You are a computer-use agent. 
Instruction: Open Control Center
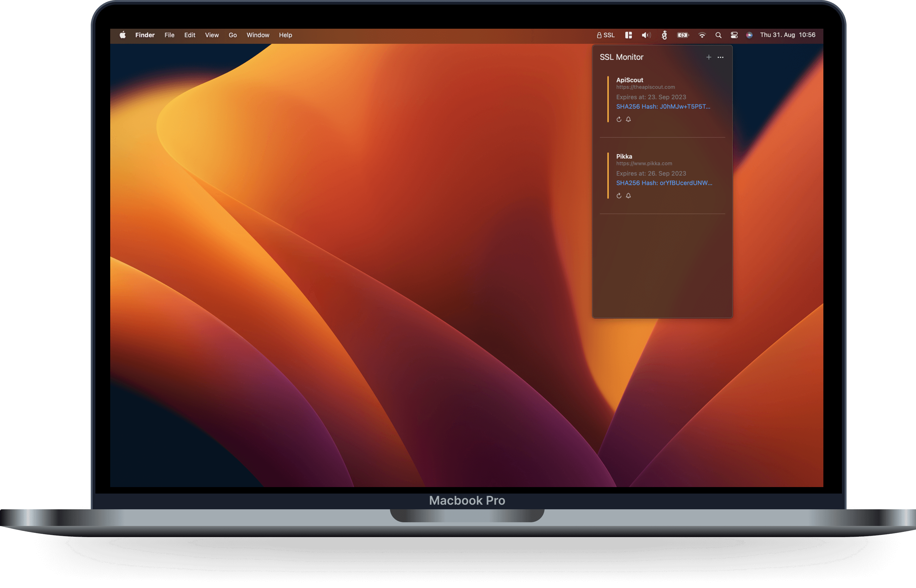click(734, 35)
